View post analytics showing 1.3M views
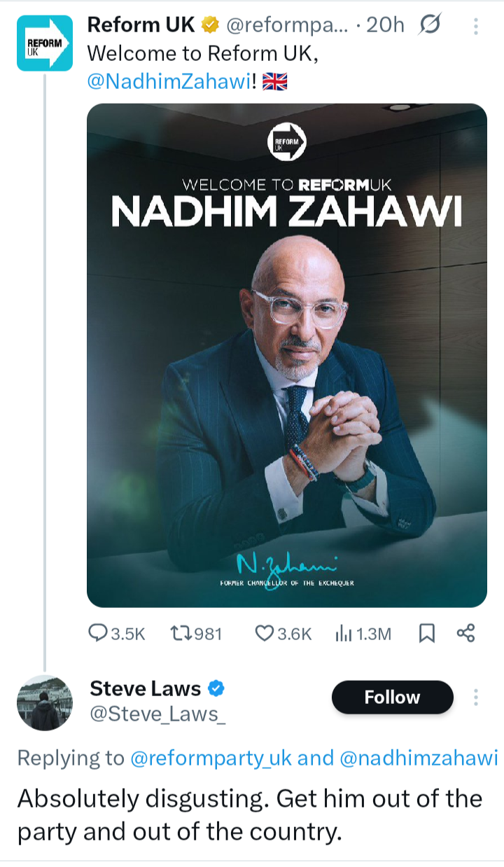504x867 pixels. click(x=344, y=633)
